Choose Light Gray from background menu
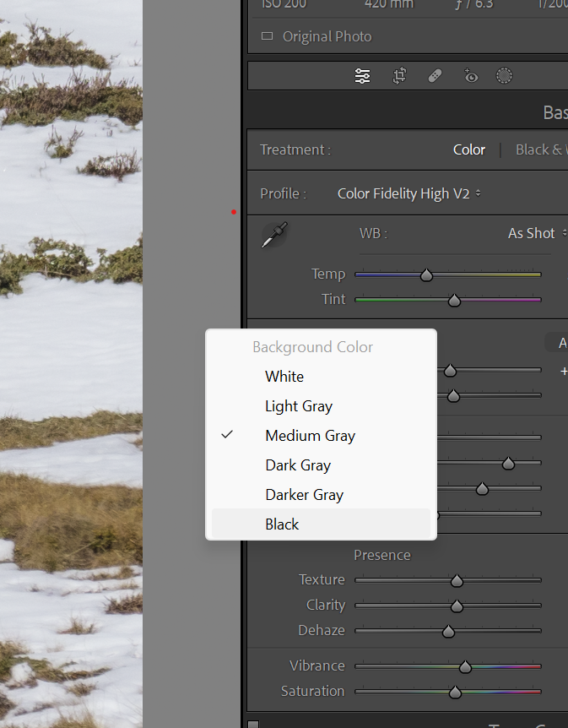Image resolution: width=568 pixels, height=728 pixels. point(299,406)
